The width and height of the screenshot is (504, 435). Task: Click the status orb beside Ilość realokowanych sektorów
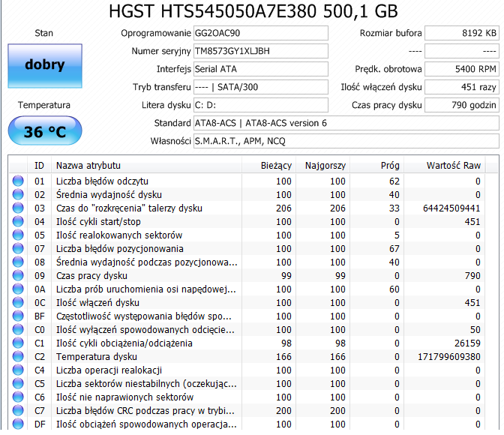18,235
